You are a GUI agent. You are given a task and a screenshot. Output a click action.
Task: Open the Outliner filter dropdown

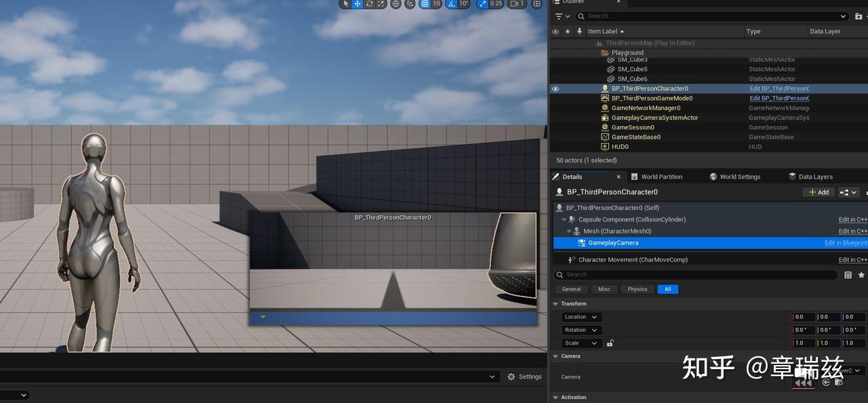558,16
